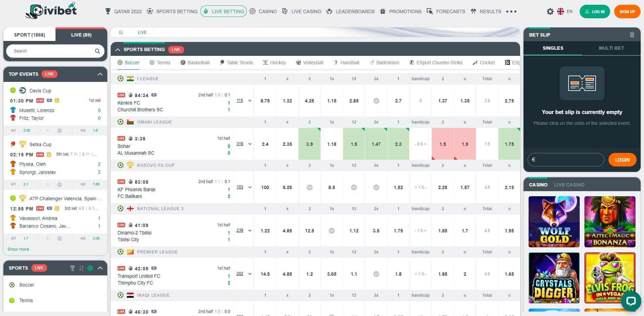Open the three-dot overflow navigation menu
The width and height of the screenshot is (644, 316).
click(x=512, y=11)
